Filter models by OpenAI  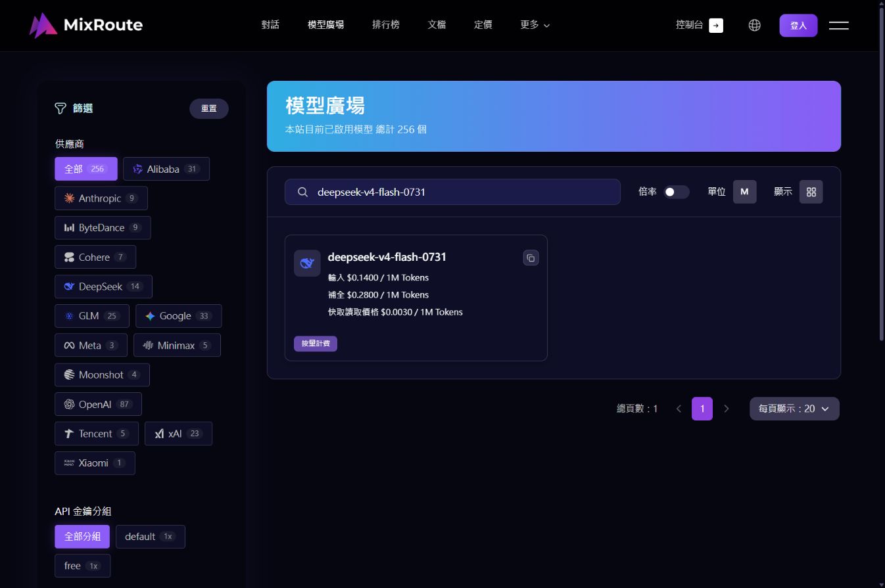pos(98,405)
